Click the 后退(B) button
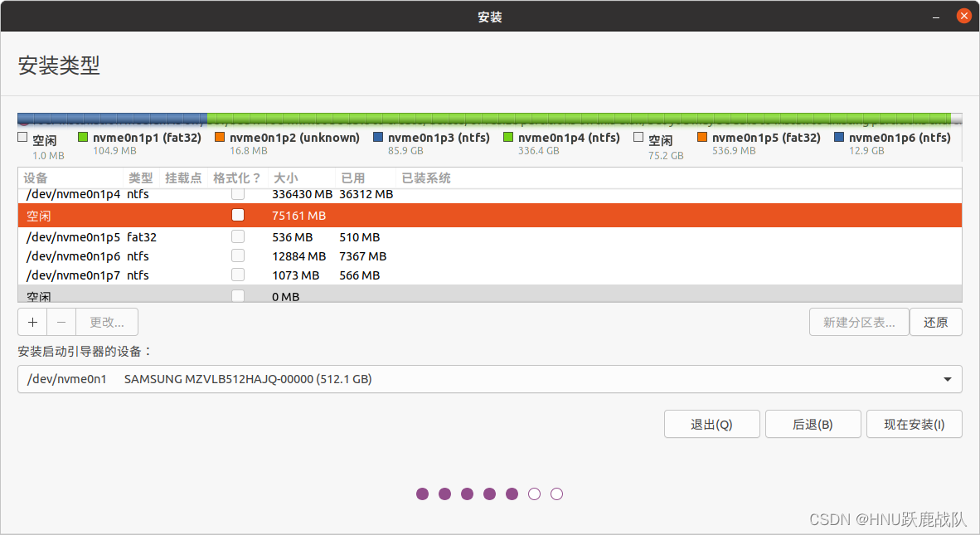 (x=813, y=424)
